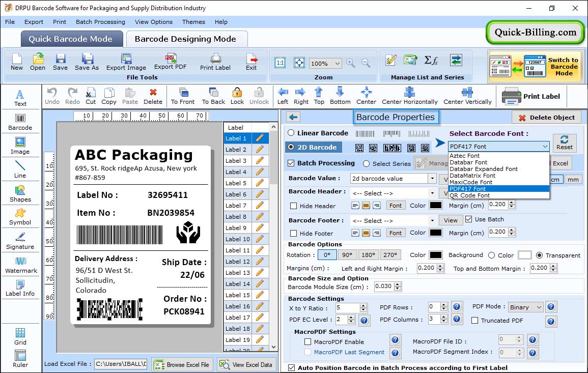Switch to Quick Barcode Mode tab
Screen dimensions: 588x373
72,39
